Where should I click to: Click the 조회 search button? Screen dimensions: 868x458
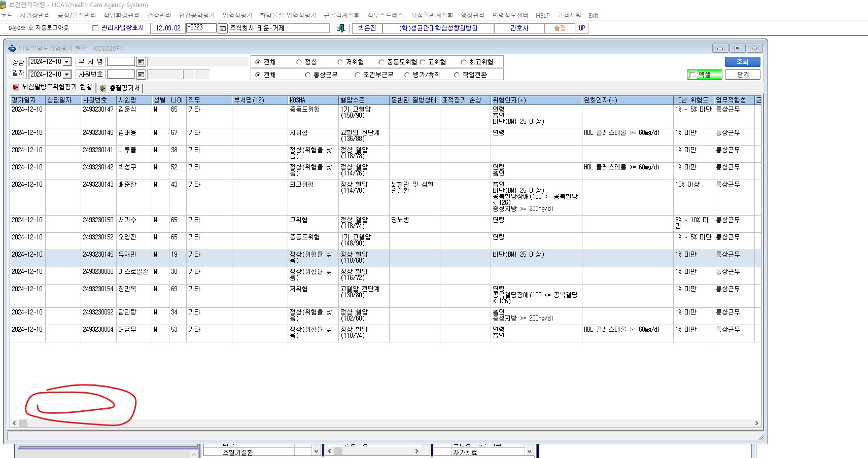(x=742, y=62)
